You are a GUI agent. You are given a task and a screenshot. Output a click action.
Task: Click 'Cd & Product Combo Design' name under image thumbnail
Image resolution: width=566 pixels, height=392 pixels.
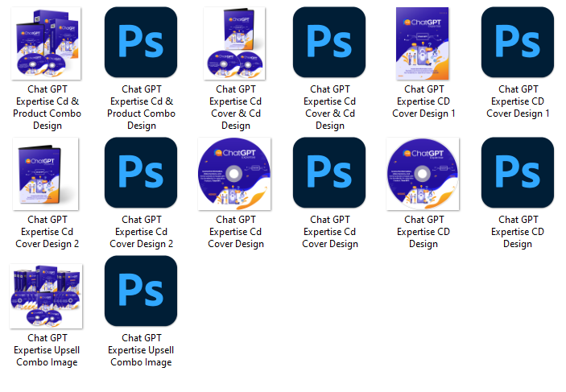click(48, 107)
